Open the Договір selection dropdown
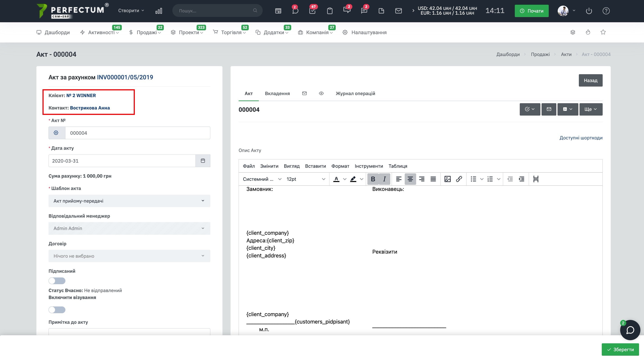Viewport: 644px width, 362px height. (129, 256)
